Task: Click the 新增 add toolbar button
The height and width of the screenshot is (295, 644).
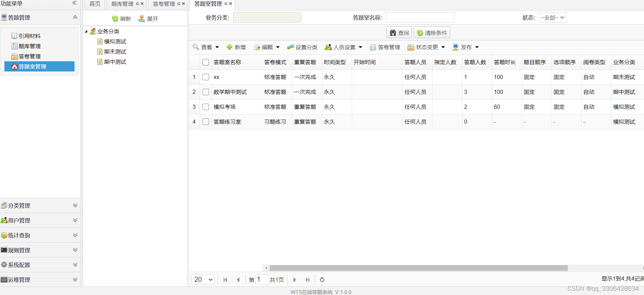Action: click(x=236, y=47)
